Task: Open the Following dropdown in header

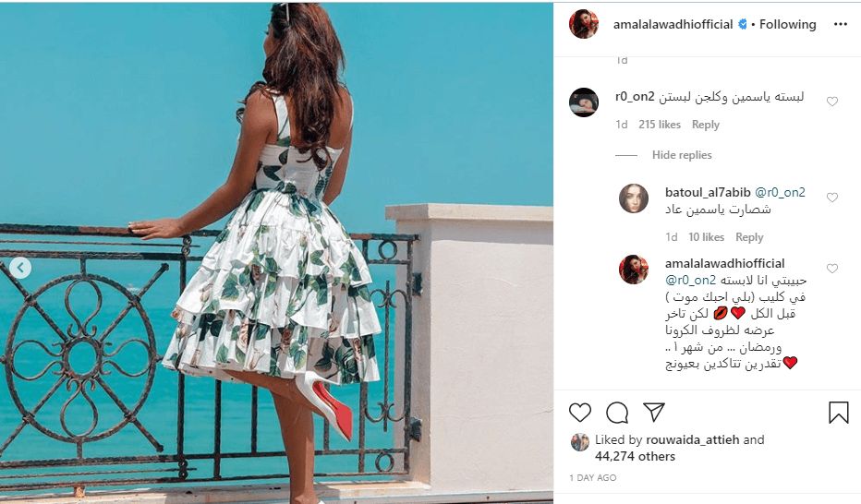Action: pyautogui.click(x=787, y=24)
